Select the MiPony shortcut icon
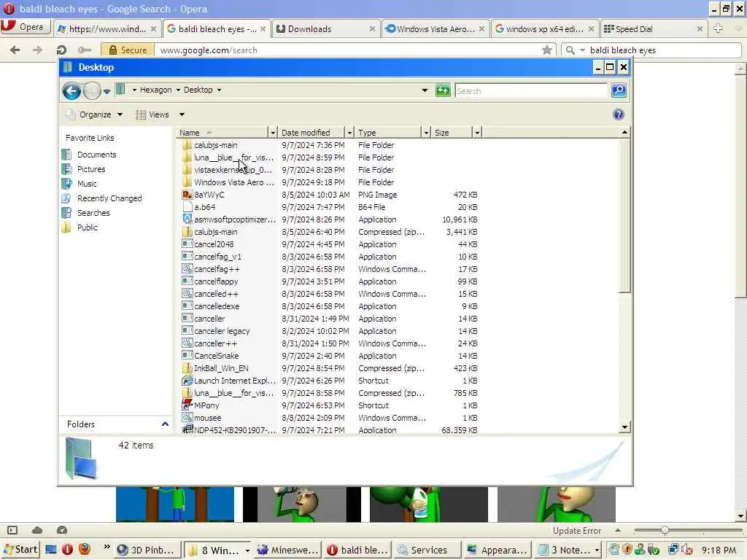This screenshot has height=560, width=747. click(187, 405)
